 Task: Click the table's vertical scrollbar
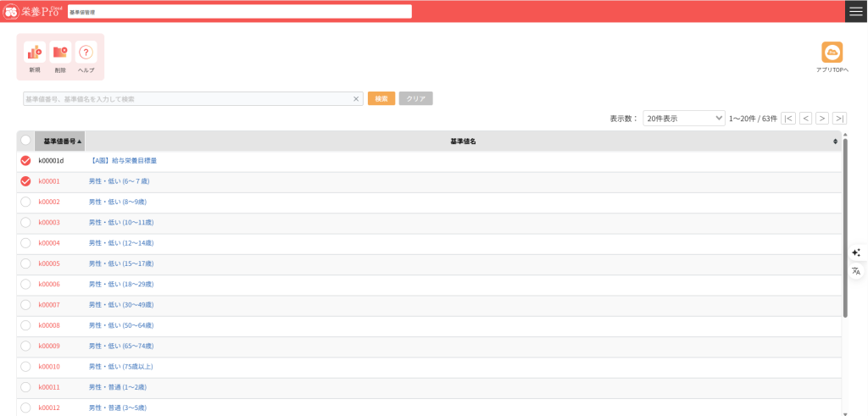tap(845, 229)
